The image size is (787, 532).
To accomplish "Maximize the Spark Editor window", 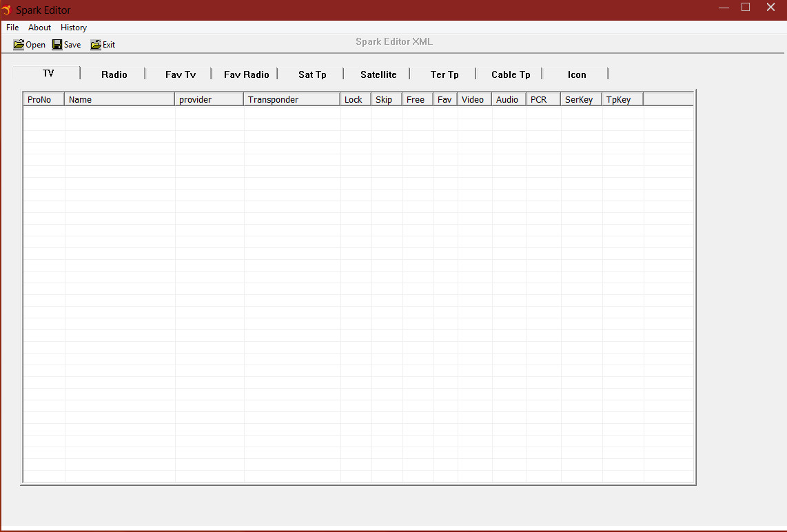I will [x=746, y=8].
